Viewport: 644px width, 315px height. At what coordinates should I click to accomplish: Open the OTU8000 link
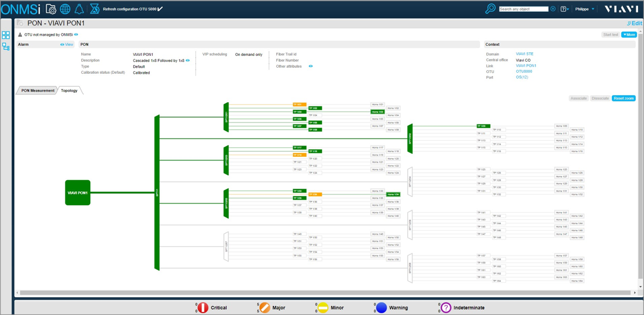tap(524, 71)
